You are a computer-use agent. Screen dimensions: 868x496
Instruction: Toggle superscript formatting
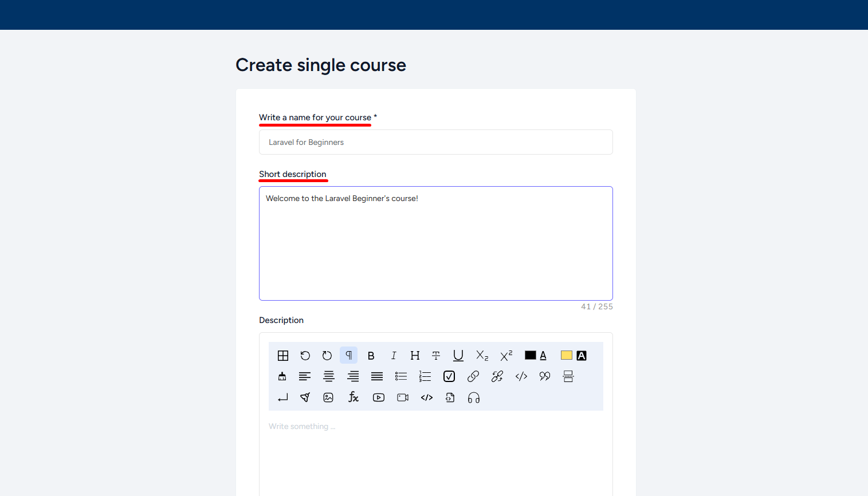(x=506, y=356)
